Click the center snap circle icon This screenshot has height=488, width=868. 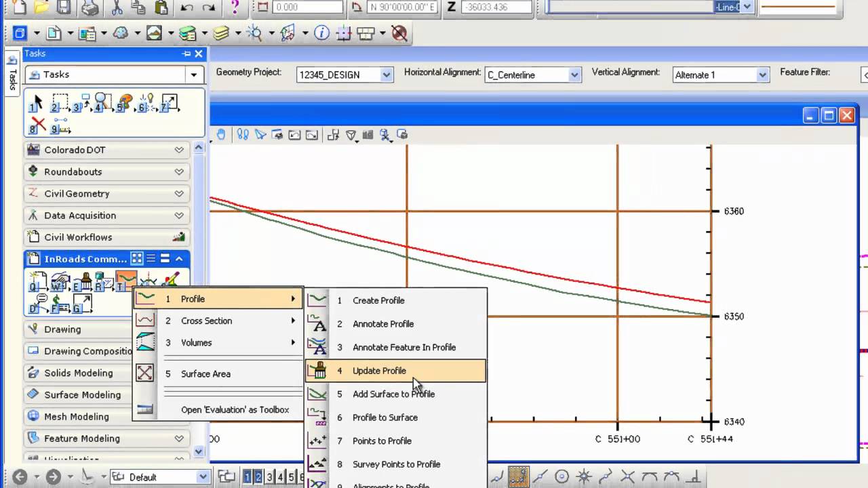click(561, 477)
